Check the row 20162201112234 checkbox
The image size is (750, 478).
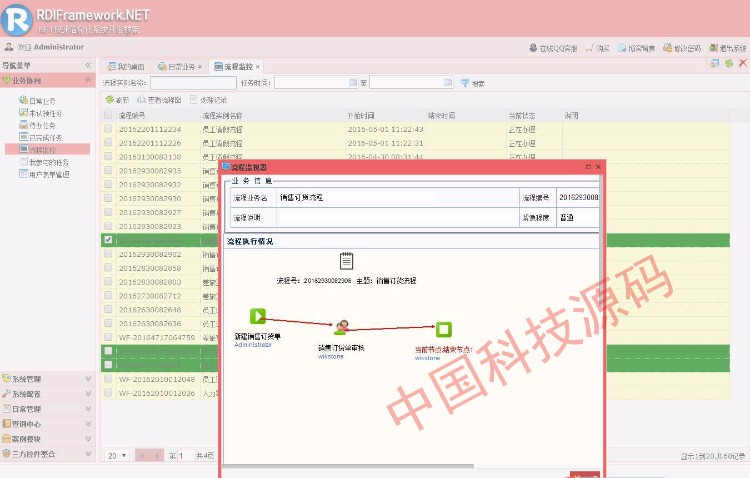tap(108, 129)
